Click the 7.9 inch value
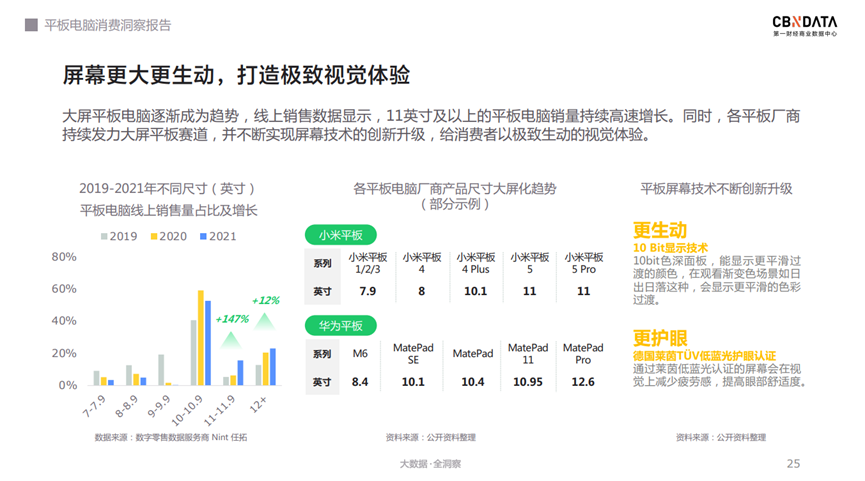This screenshot has height=481, width=865. 367,291
